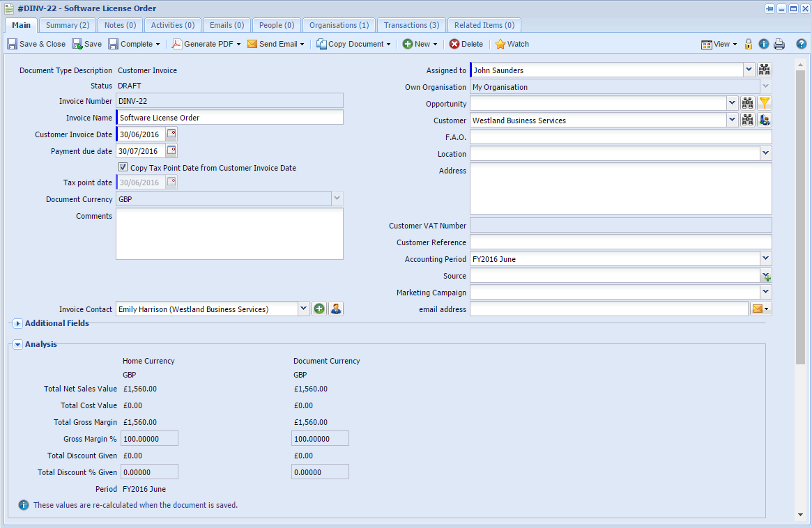Click the Payment due date text field
The height and width of the screenshot is (528, 812).
coord(141,150)
